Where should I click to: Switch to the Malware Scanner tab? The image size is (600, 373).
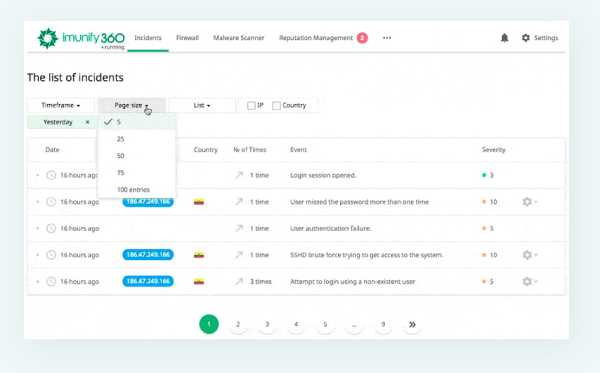click(238, 38)
